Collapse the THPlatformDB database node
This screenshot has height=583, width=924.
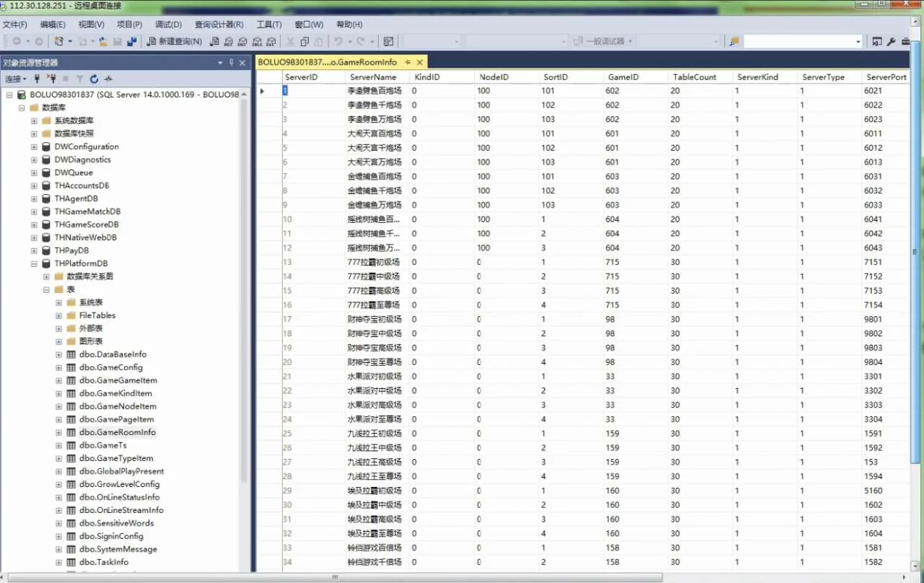coord(34,263)
